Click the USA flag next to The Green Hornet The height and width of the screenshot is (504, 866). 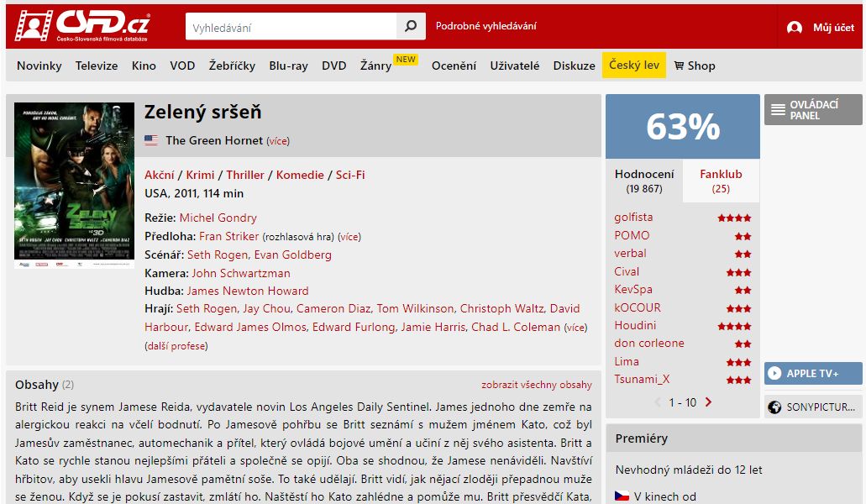tap(151, 140)
